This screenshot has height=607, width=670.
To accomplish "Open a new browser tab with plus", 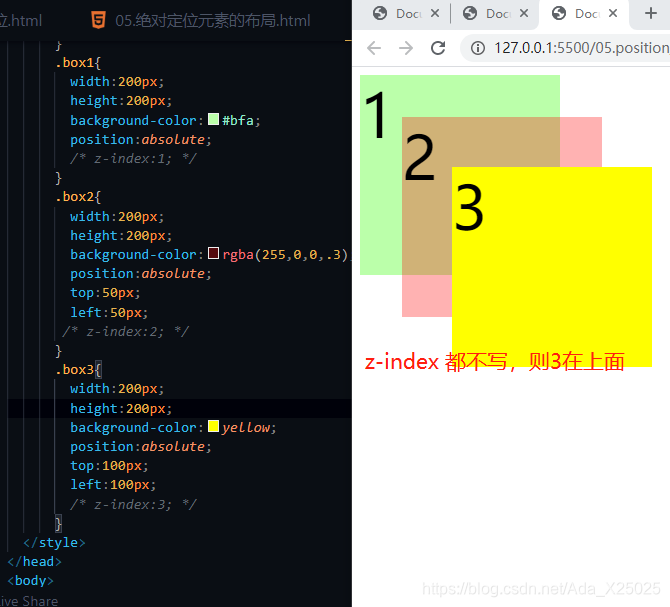I will [650, 14].
